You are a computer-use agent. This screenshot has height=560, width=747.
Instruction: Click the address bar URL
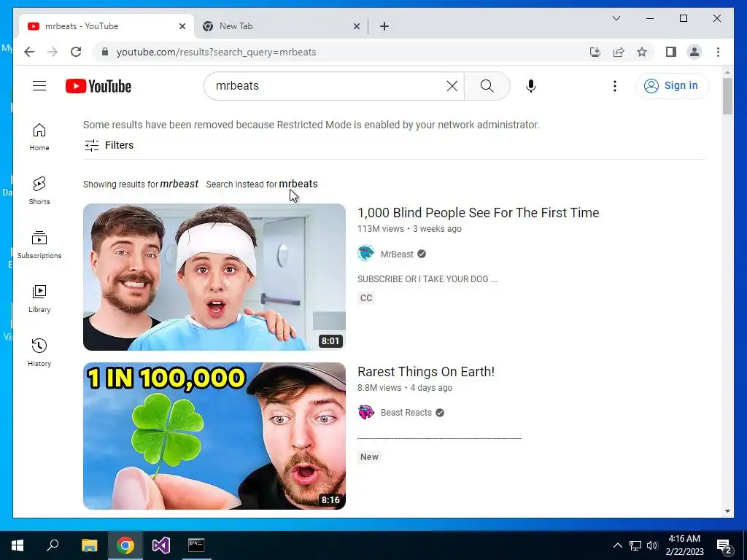coord(216,52)
